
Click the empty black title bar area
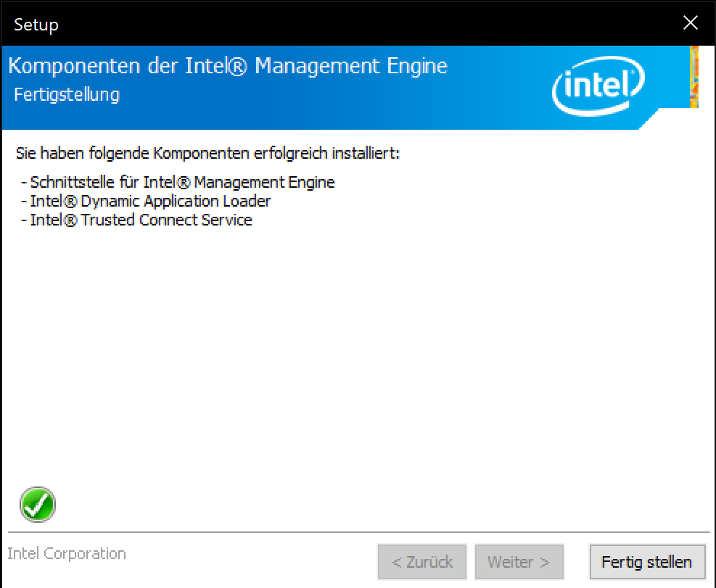coord(363,25)
